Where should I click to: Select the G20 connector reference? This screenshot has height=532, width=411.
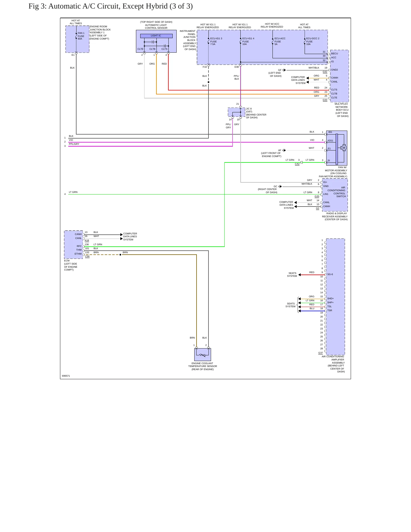pyautogui.click(x=317, y=197)
